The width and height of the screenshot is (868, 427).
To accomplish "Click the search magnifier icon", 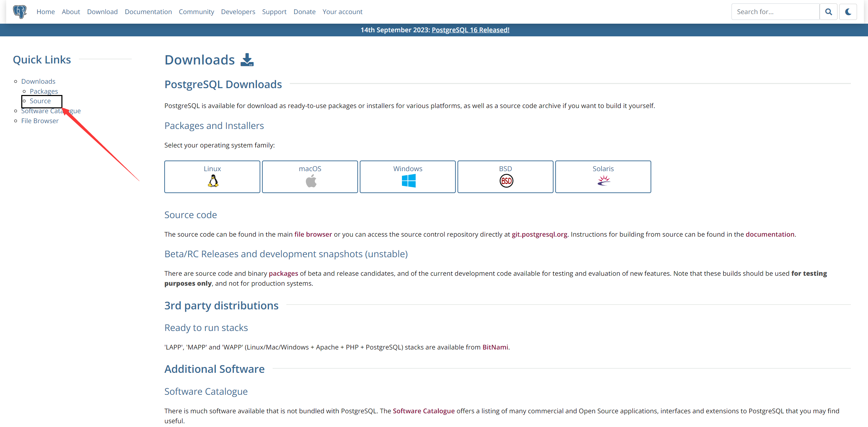I will (x=828, y=12).
